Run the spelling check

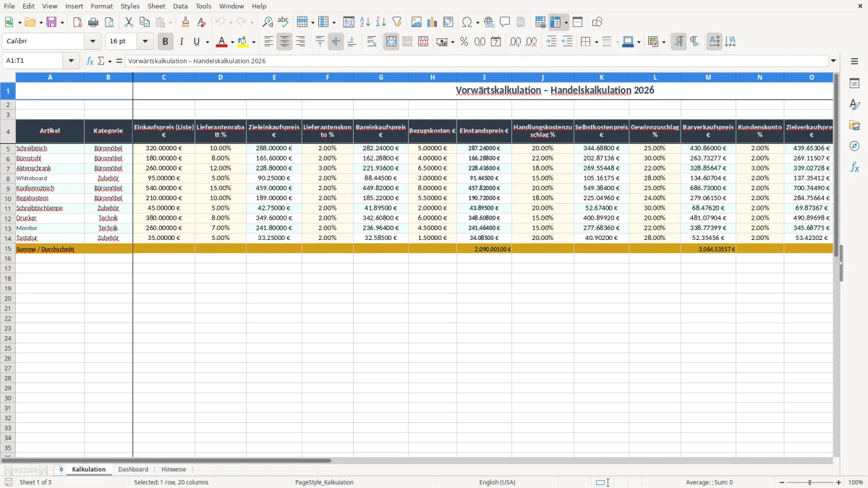coord(284,22)
